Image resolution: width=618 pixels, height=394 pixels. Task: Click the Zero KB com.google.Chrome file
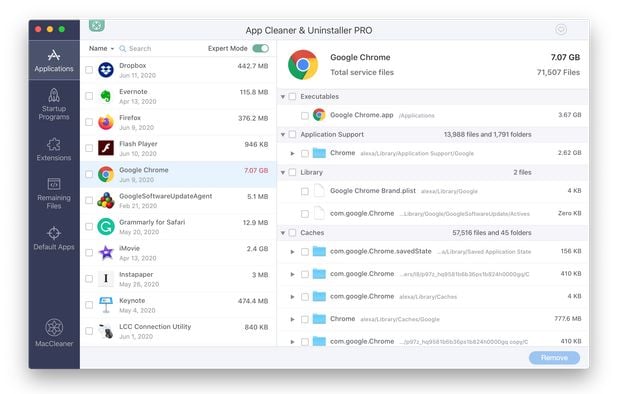click(432, 214)
